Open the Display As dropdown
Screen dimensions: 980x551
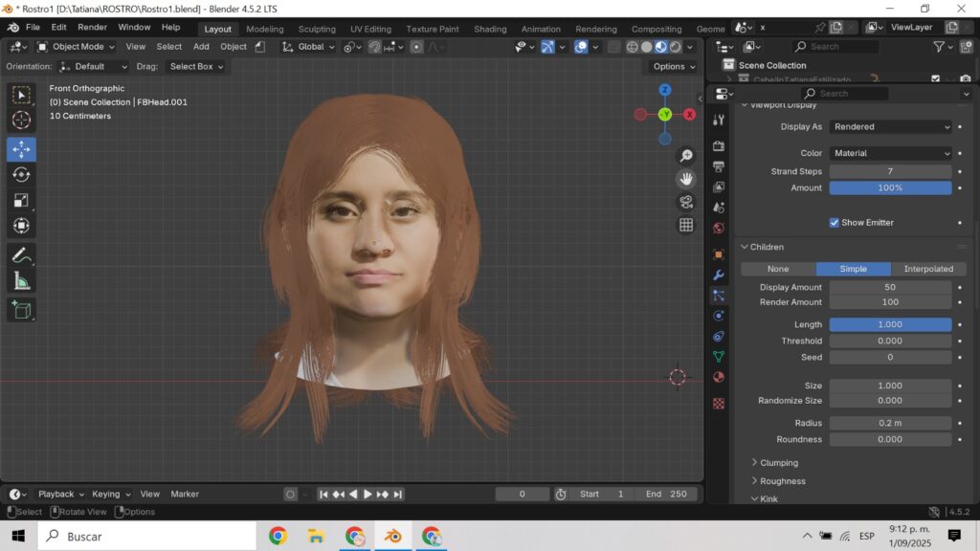point(890,126)
